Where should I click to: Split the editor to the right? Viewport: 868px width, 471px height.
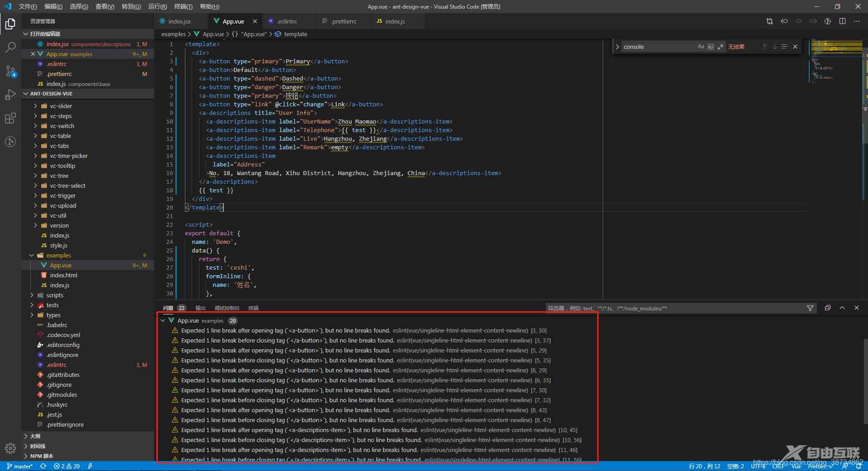(x=842, y=21)
